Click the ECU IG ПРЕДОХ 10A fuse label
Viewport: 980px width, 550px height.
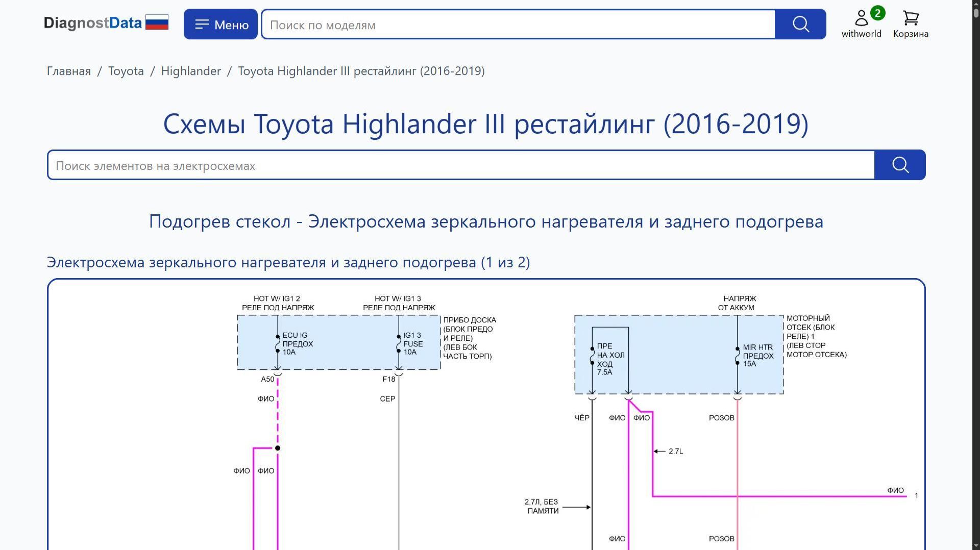[298, 343]
